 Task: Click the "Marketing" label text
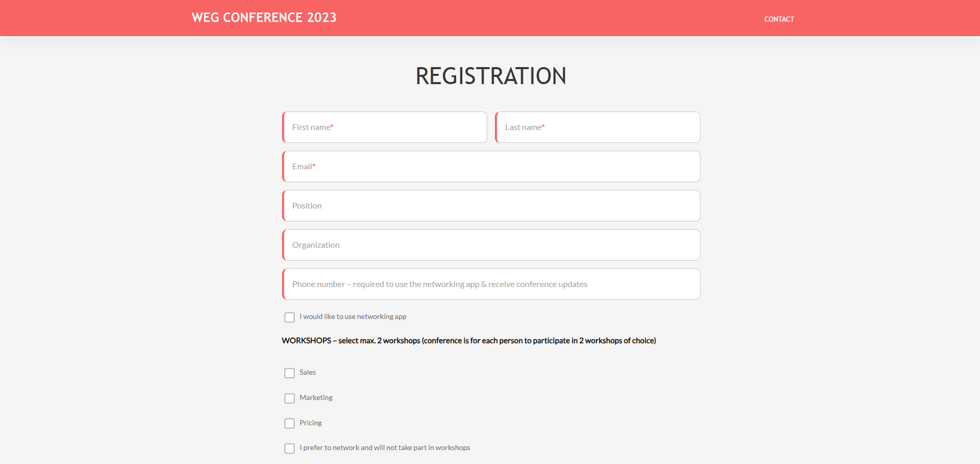(x=316, y=397)
